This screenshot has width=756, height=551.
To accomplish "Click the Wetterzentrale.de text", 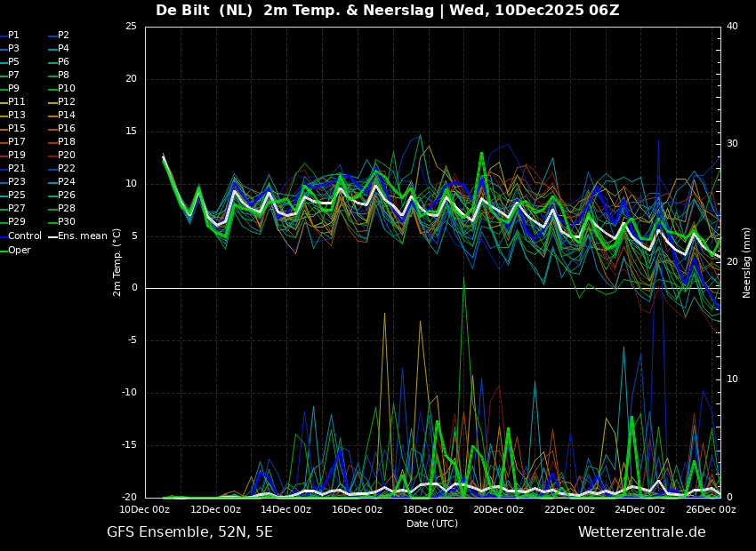I will [642, 532].
